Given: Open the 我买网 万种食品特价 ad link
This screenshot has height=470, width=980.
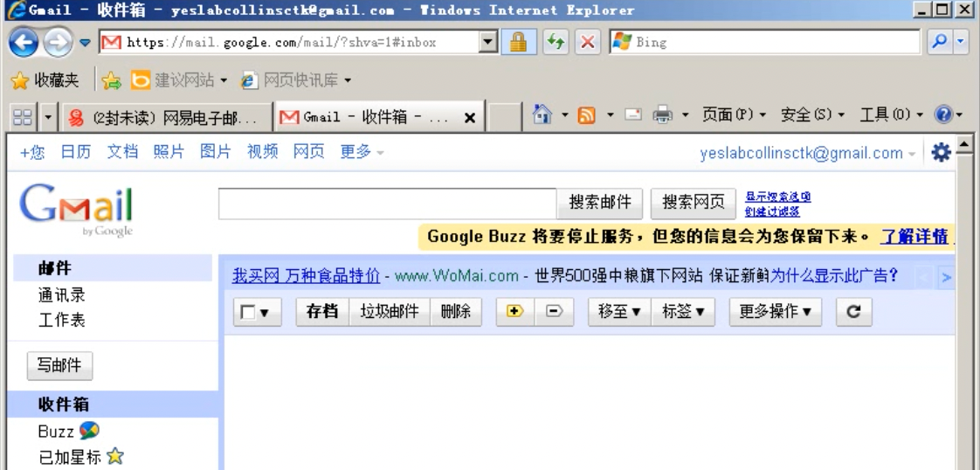Looking at the screenshot, I should (x=307, y=276).
